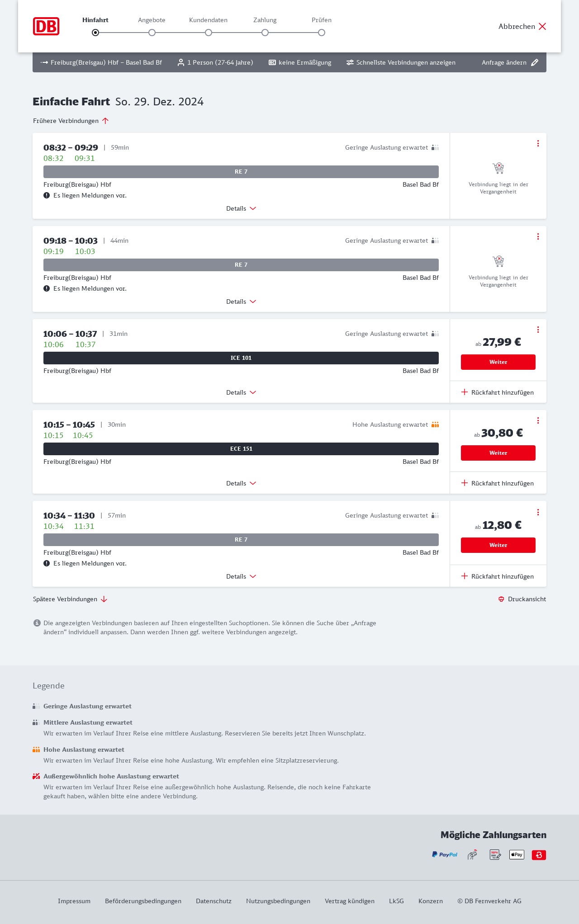Add Rückfahrt to the ECE 151 connection
This screenshot has height=924, width=579.
click(x=498, y=483)
